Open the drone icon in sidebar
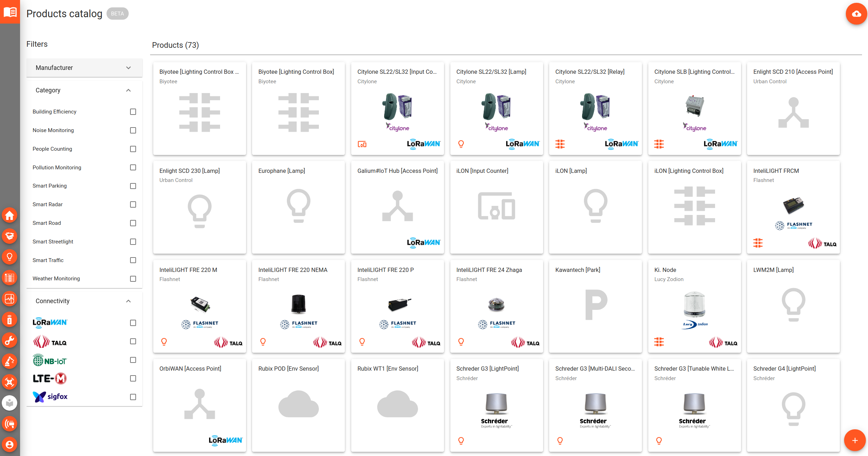The height and width of the screenshot is (456, 868). click(x=9, y=382)
